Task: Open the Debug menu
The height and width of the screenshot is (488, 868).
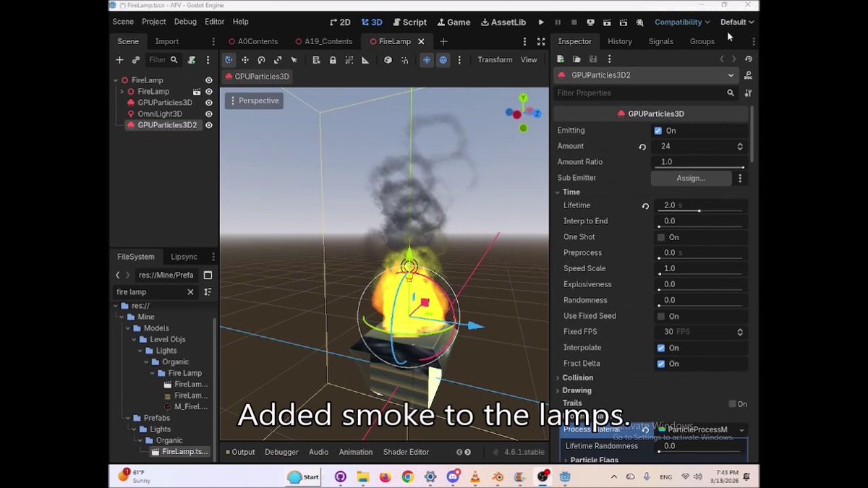Action: 185,22
